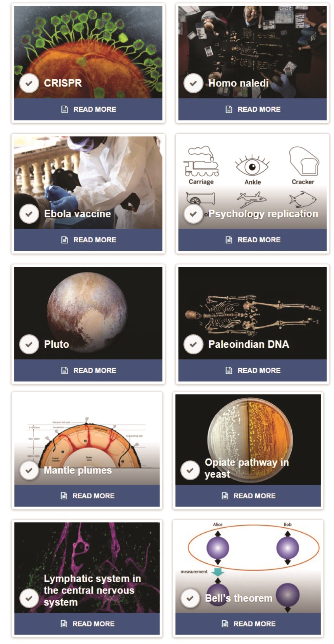Toggle the Pluto checkmark circle
The width and height of the screenshot is (334, 644).
(x=29, y=344)
